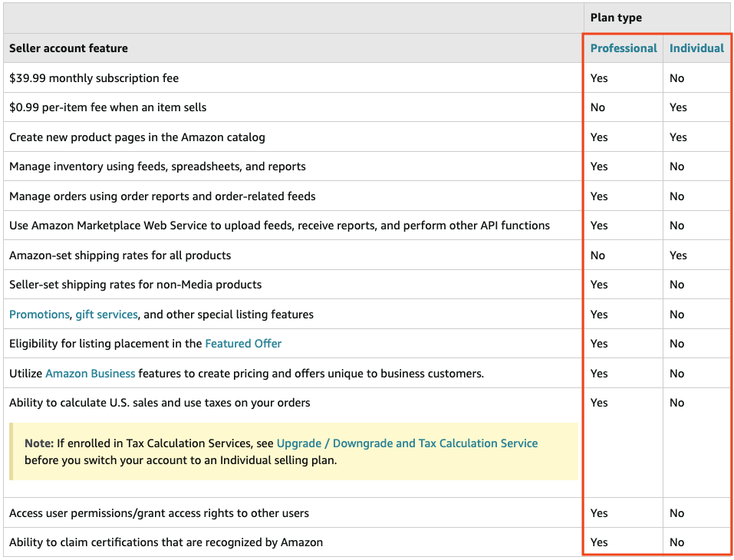Screen dimensions: 734x560
Task: Open Upgrade / Downgrade and Tax Calculation Service link
Action: (x=406, y=443)
